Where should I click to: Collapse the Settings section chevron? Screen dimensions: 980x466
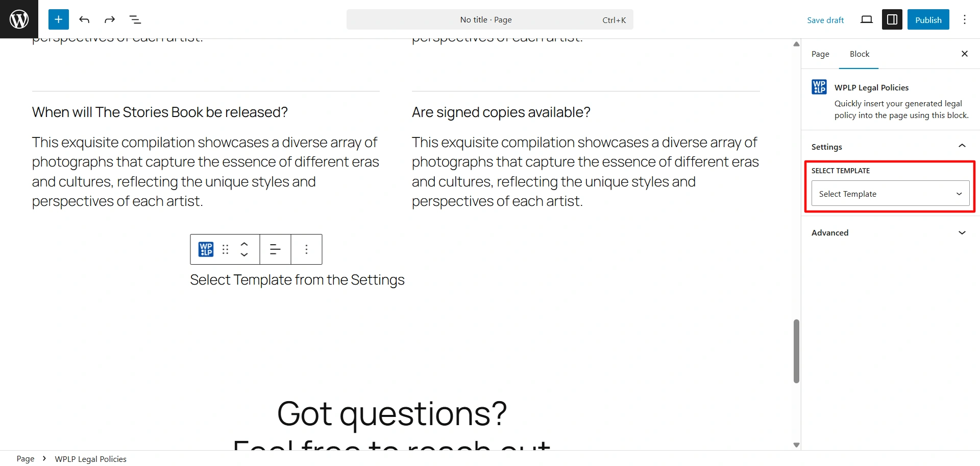962,147
